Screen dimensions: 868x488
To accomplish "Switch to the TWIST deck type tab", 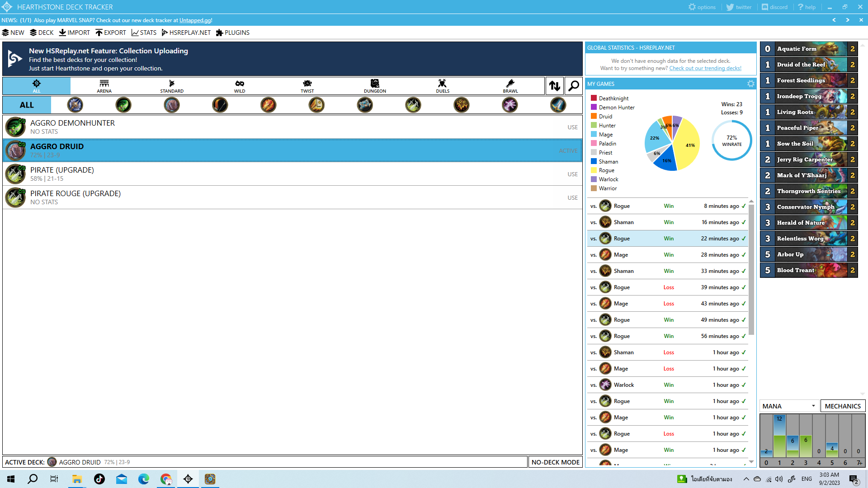I will (x=307, y=86).
